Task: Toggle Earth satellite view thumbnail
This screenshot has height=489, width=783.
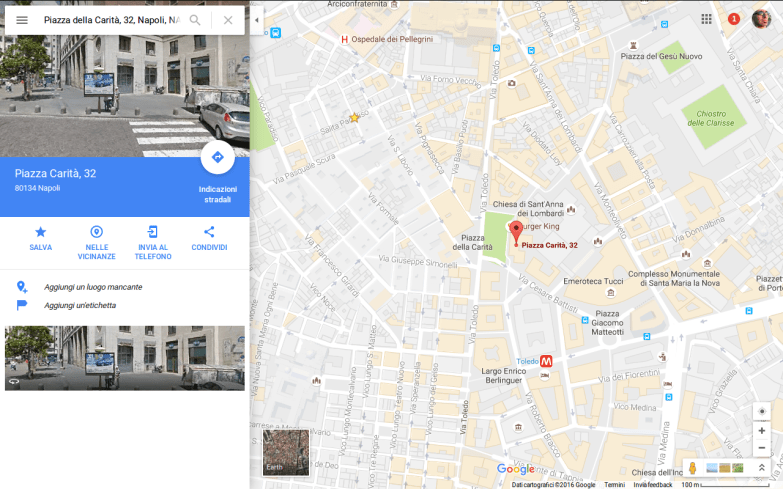Action: click(286, 453)
